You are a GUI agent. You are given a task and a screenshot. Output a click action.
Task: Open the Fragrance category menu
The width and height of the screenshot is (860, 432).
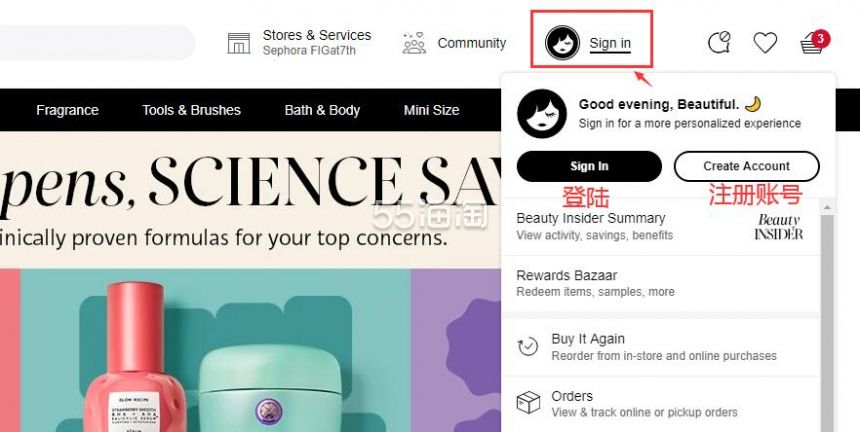[67, 110]
